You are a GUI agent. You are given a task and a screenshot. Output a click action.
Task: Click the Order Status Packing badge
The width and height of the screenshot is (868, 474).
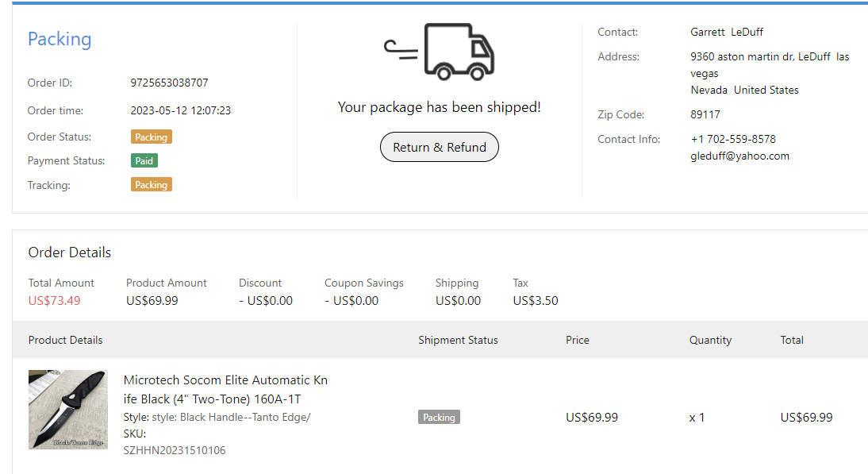(151, 137)
